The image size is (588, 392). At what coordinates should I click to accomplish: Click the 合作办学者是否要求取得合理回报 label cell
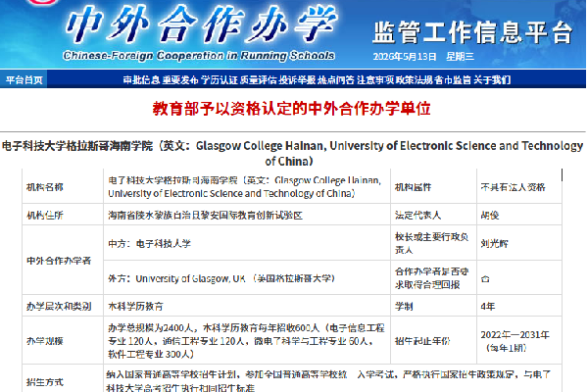(x=431, y=278)
